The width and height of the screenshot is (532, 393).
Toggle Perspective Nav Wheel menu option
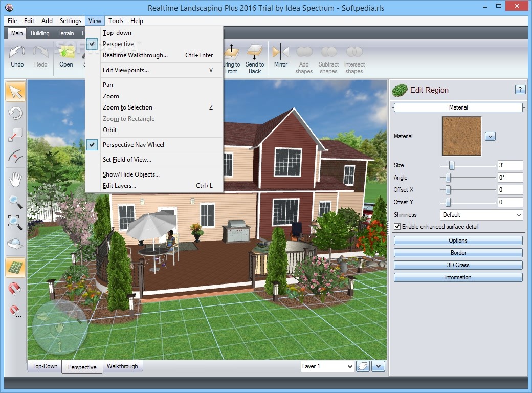[154, 145]
